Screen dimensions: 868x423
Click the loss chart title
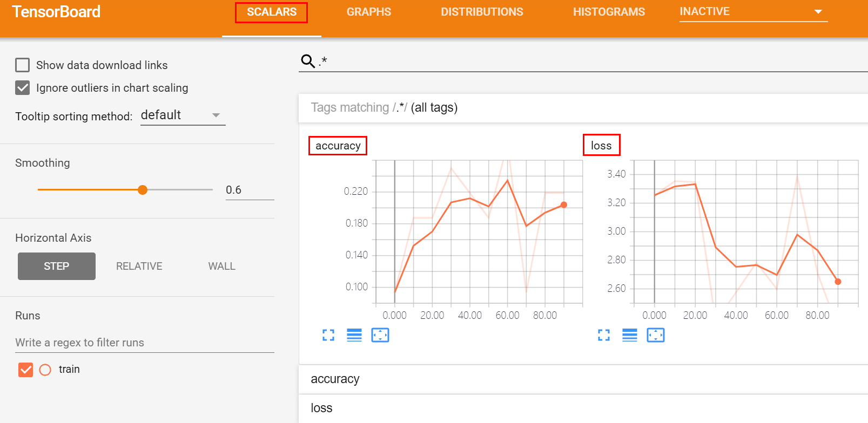pyautogui.click(x=601, y=145)
